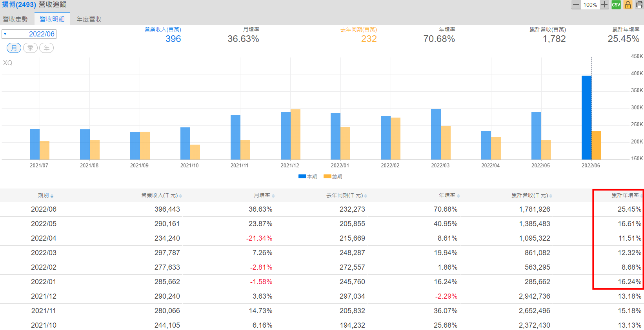
Task: Click the blue 2021/12 chart bar
Action: 286,136
